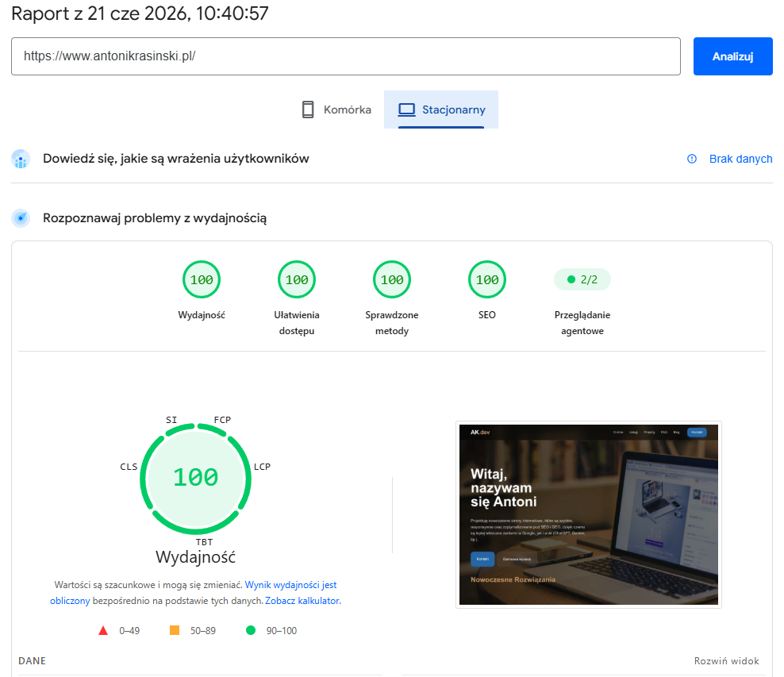784x677 pixels.
Task: Click the Dowiedz się, jakie są wrażenia heading
Action: [x=176, y=159]
